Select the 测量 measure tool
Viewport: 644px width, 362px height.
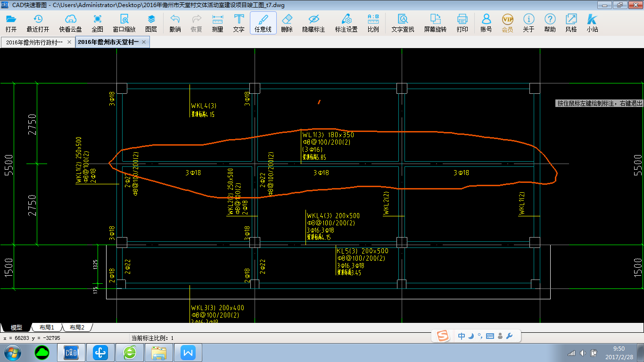218,23
